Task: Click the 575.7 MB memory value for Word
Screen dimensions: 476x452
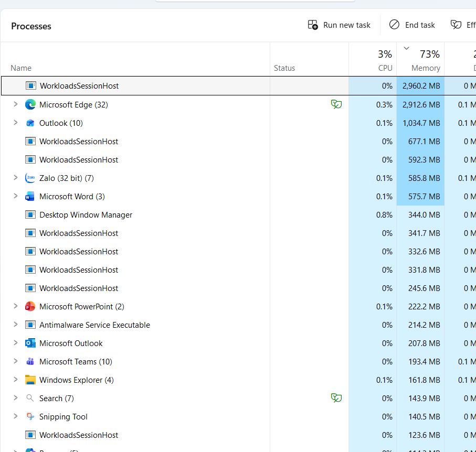Action: tap(424, 197)
